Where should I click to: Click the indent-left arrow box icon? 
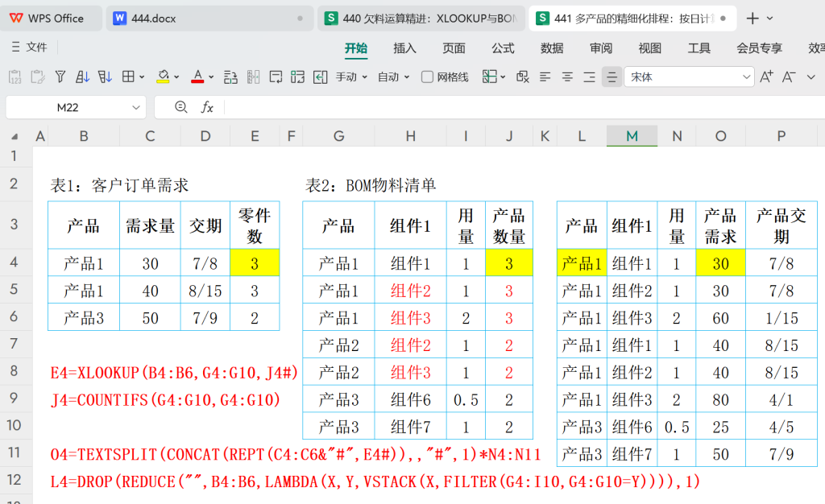[x=321, y=77]
